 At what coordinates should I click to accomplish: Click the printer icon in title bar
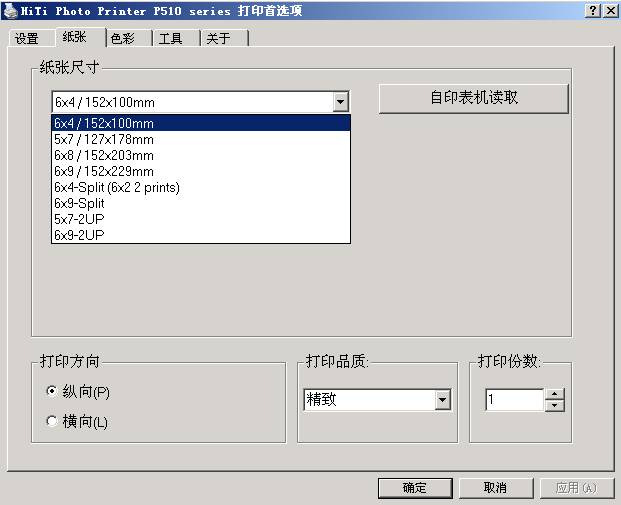pyautogui.click(x=10, y=10)
